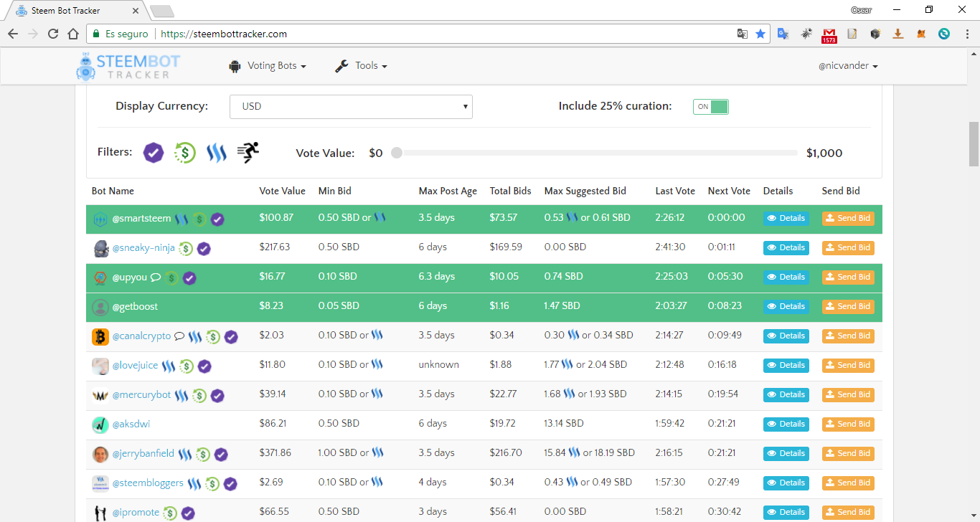Click the translate page icon in the address bar
Viewport: 980px width, 522px height.
(743, 34)
